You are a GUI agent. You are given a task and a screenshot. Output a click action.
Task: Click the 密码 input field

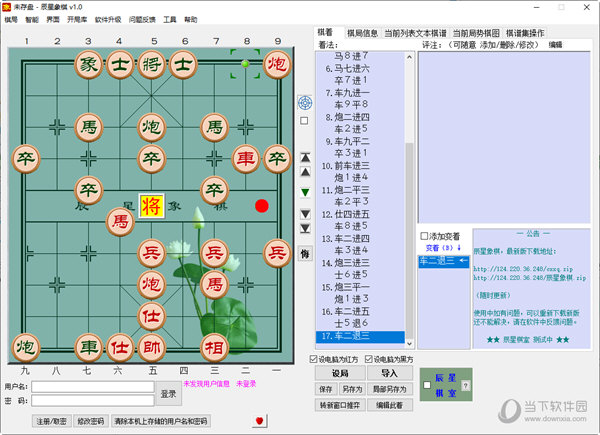coord(93,400)
